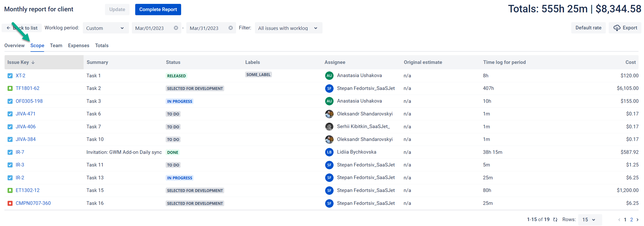Open the Rows per page dropdown
This screenshot has width=644, height=226.
[x=589, y=220]
